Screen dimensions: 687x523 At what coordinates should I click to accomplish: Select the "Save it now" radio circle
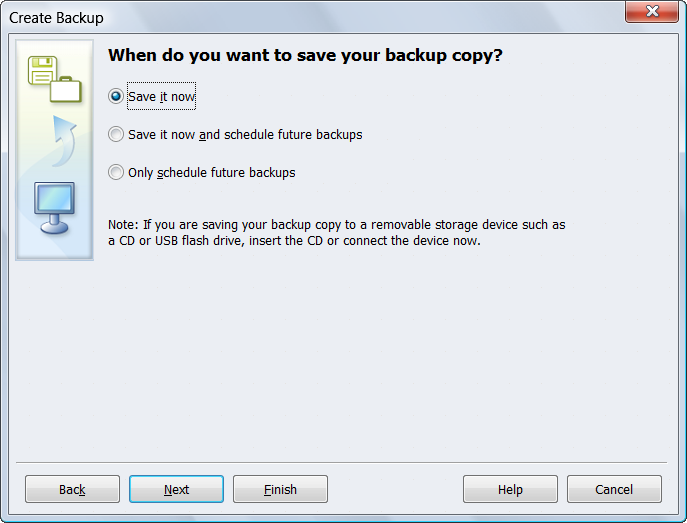tap(116, 97)
